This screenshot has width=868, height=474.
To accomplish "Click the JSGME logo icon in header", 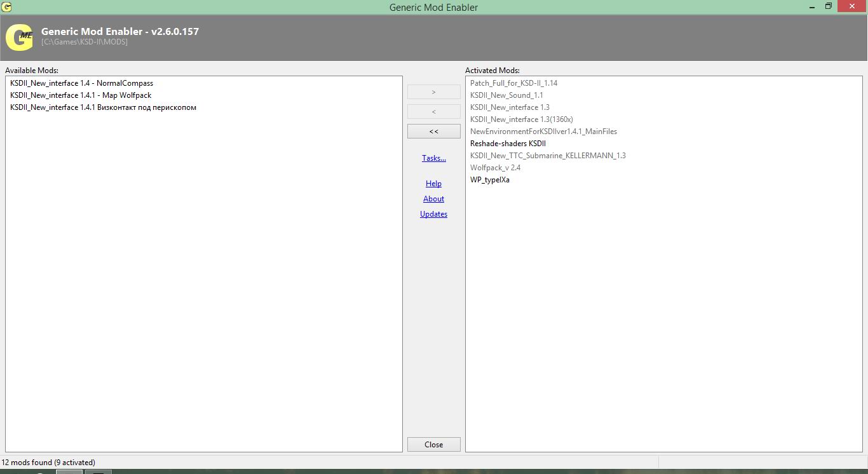I will [19, 37].
